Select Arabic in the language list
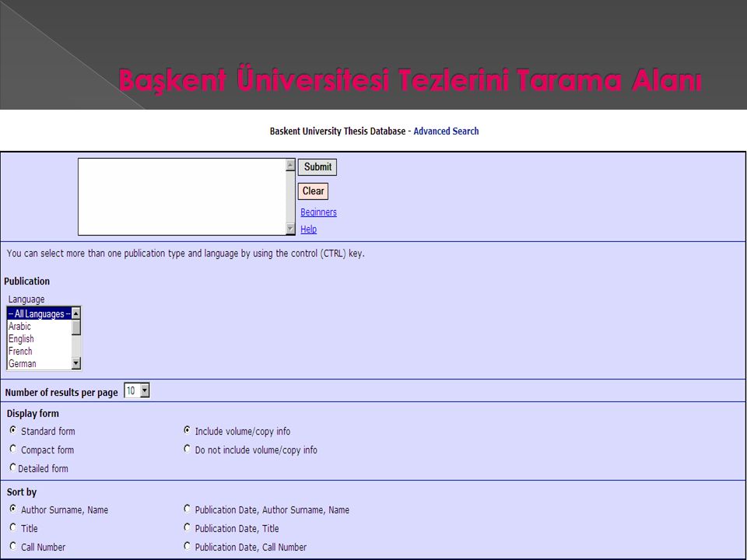This screenshot has height=560, width=747. point(39,326)
